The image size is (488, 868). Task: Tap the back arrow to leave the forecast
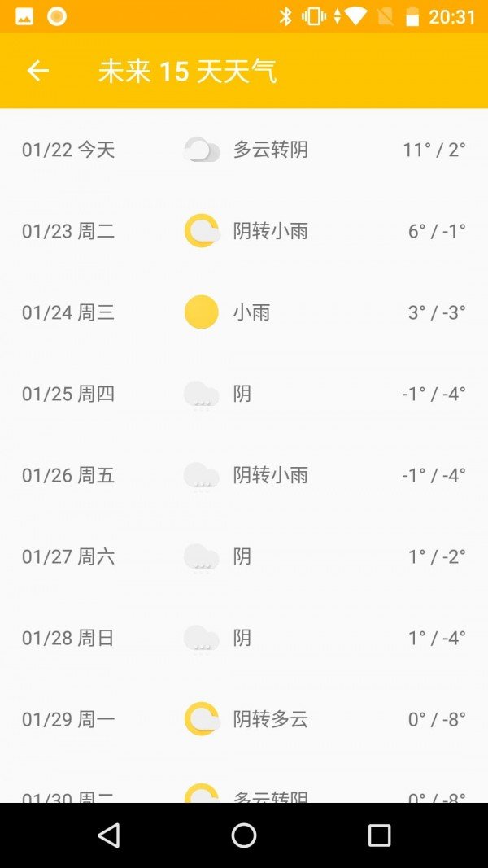point(37,71)
